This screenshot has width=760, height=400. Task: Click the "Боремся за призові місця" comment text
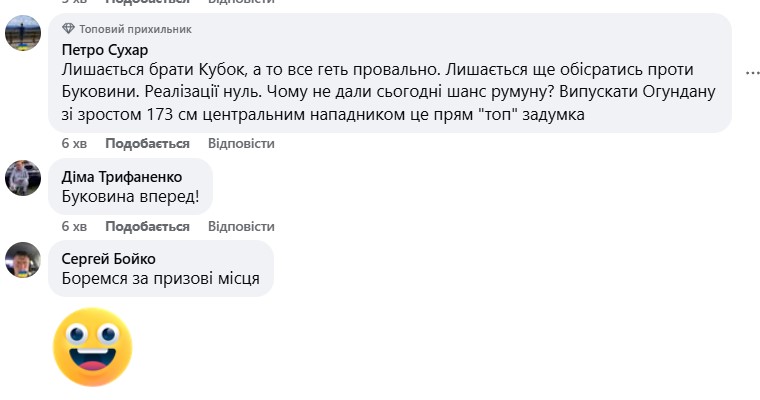pyautogui.click(x=160, y=279)
